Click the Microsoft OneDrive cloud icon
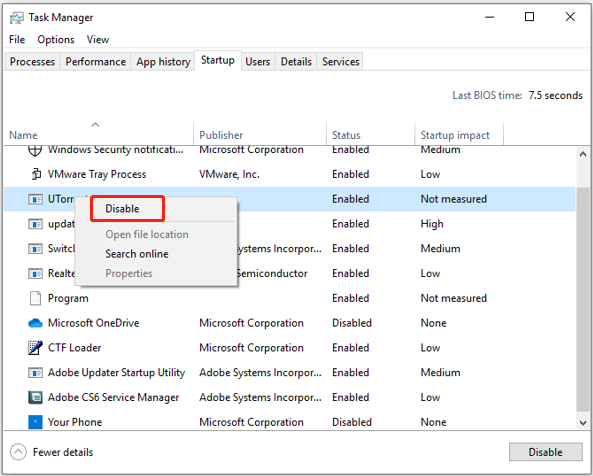This screenshot has width=593, height=476. [35, 323]
